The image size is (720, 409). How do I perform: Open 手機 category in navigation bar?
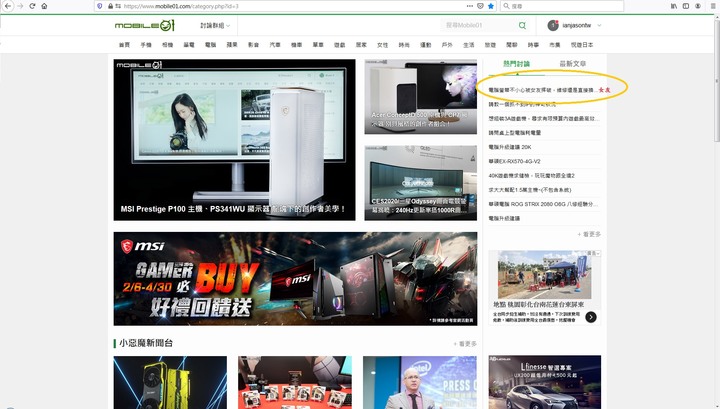click(x=146, y=45)
